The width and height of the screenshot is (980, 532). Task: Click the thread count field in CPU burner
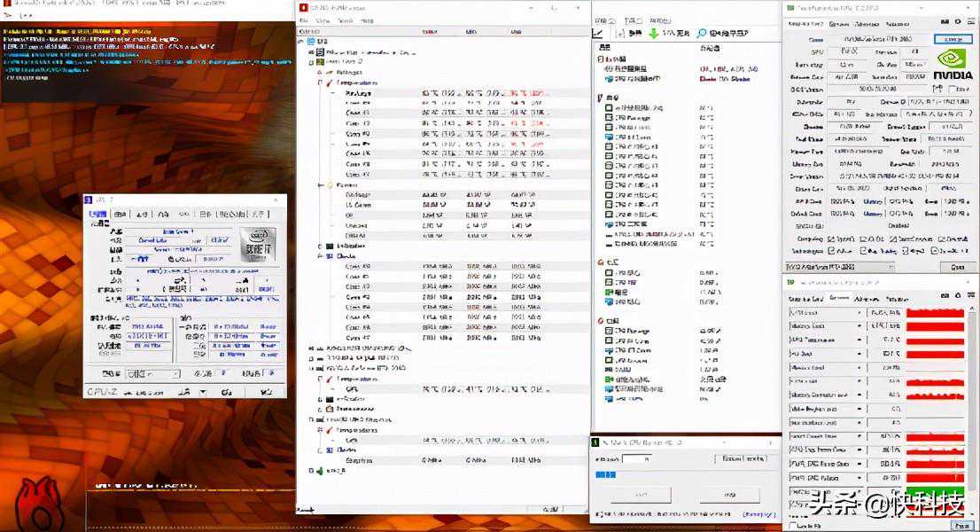636,458
